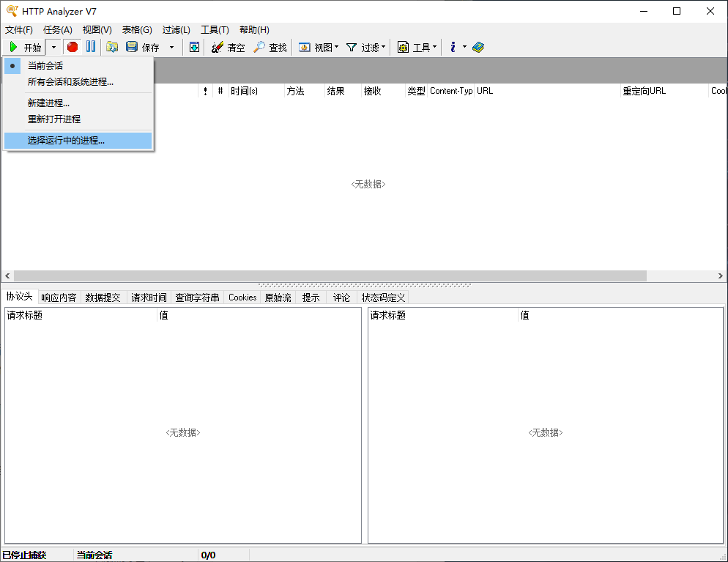Screen dimensions: 728x562
Task: Sort by URL column header
Action: [x=548, y=91]
